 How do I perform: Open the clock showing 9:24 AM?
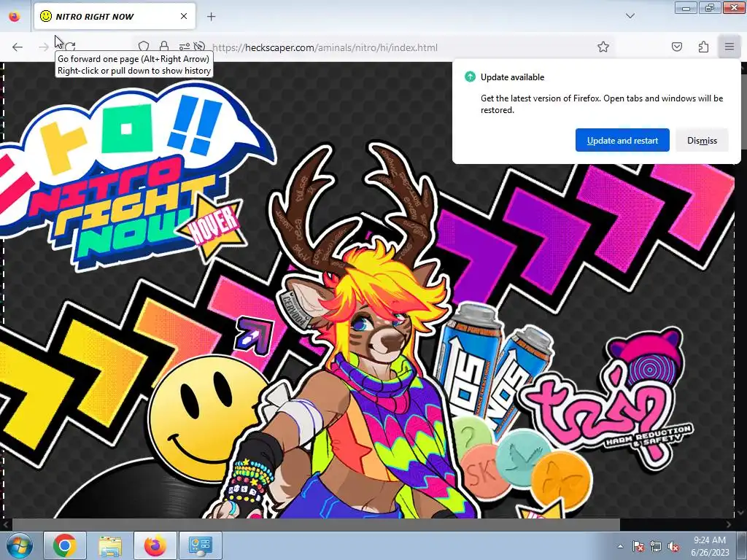pos(710,545)
